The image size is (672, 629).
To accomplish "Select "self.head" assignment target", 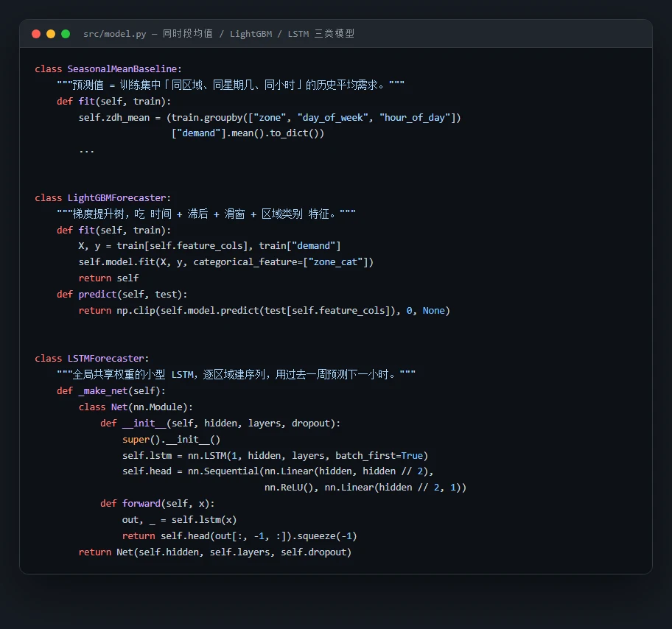I will [x=147, y=471].
